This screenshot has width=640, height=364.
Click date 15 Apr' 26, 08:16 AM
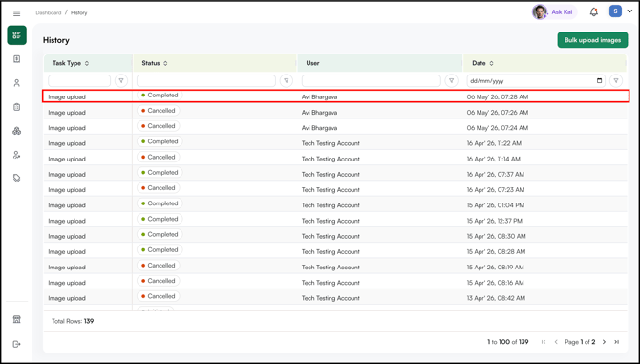point(495,283)
